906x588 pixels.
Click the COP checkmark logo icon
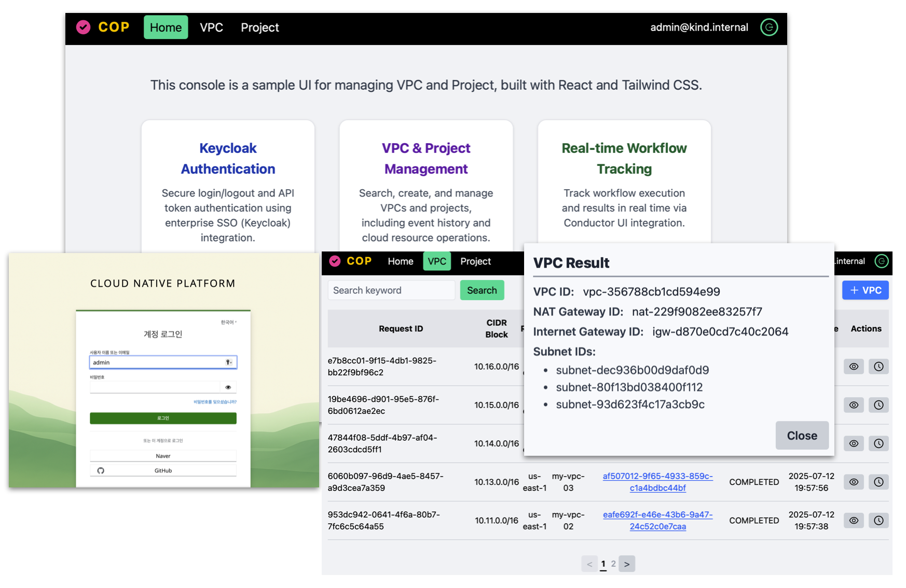click(83, 27)
